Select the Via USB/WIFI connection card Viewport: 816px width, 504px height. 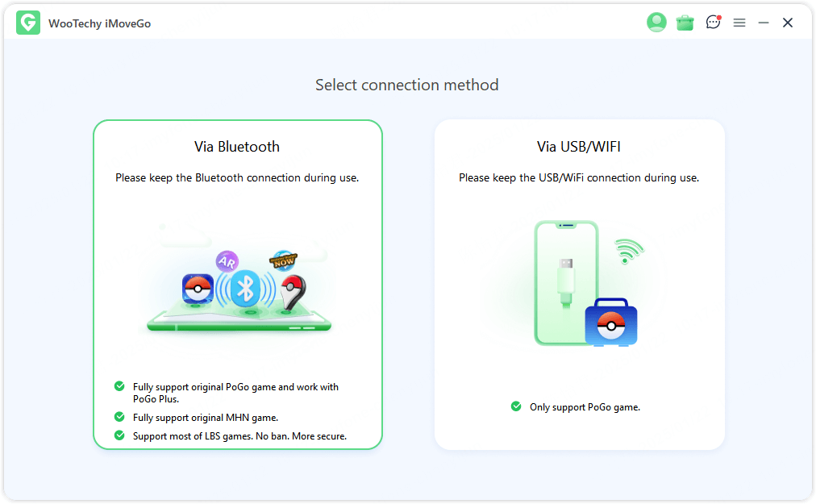(579, 284)
